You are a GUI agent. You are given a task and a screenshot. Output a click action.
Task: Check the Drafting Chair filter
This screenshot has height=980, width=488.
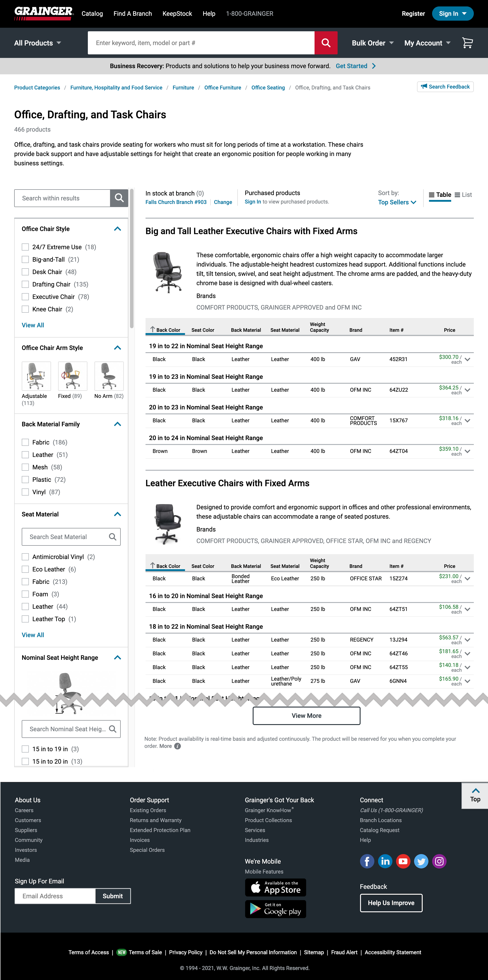pos(26,284)
